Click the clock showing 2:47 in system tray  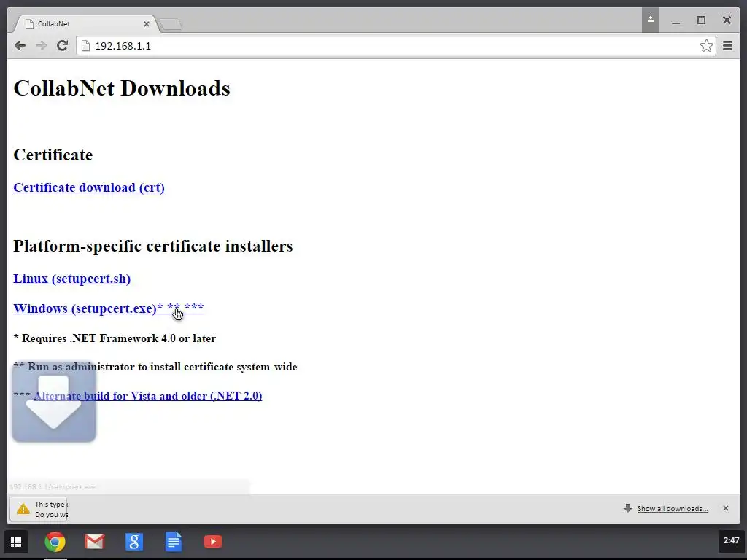point(731,540)
